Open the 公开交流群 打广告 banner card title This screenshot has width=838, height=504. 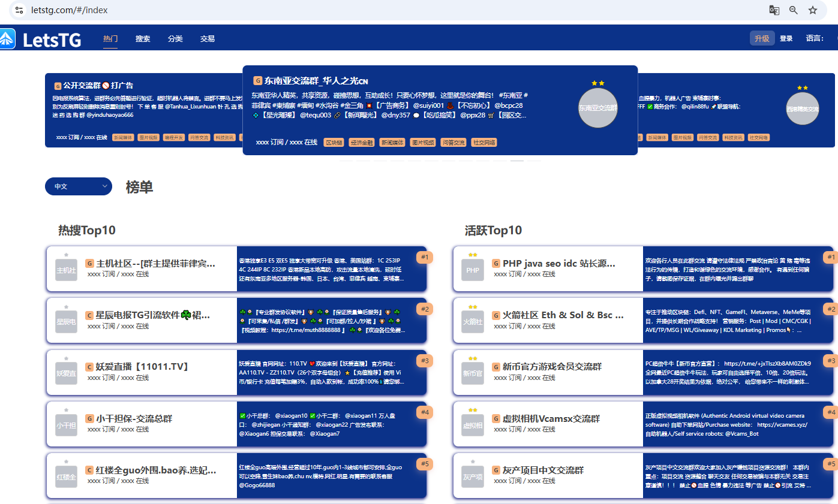coord(98,85)
